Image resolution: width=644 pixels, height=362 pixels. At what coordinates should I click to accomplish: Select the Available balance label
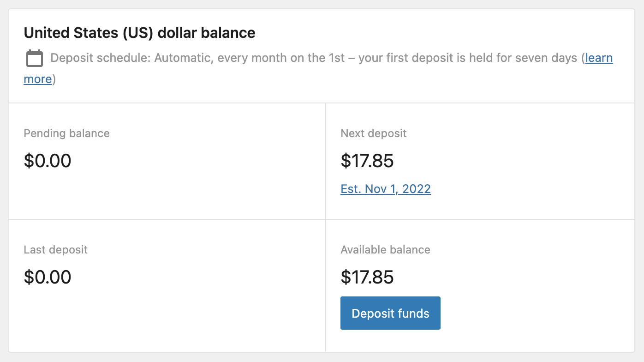[385, 249]
